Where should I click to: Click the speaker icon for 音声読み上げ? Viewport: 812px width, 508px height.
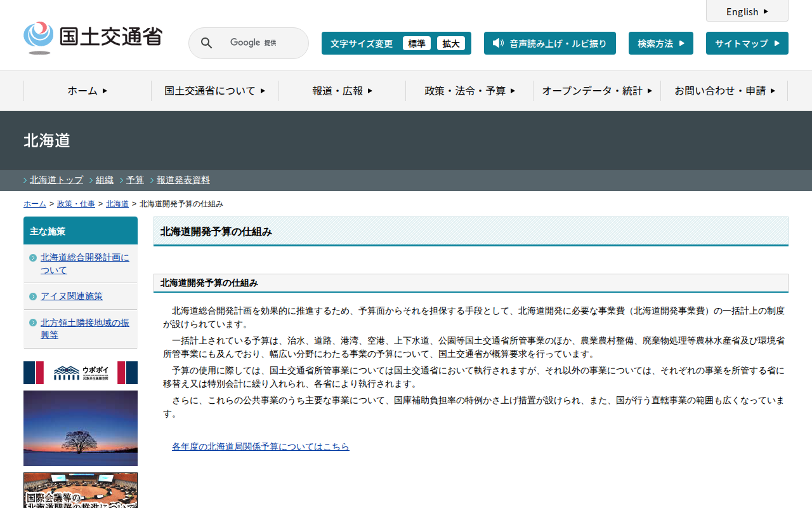tap(498, 43)
